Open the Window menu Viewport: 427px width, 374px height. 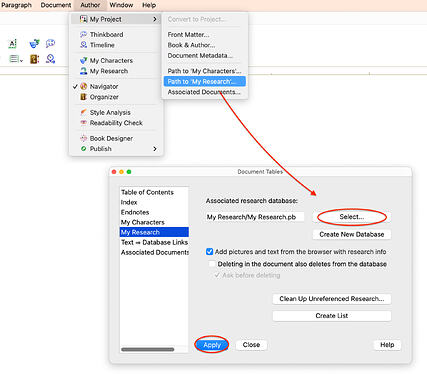121,5
